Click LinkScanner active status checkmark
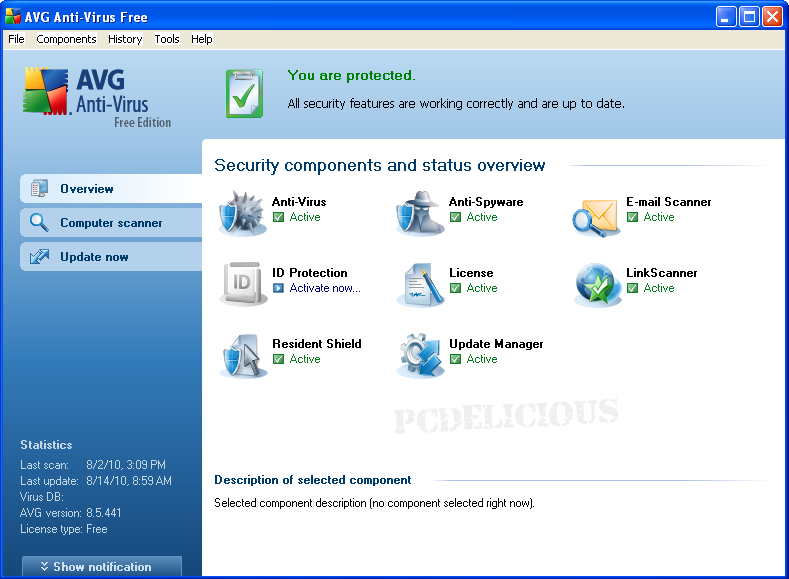Image resolution: width=789 pixels, height=579 pixels. (x=633, y=288)
